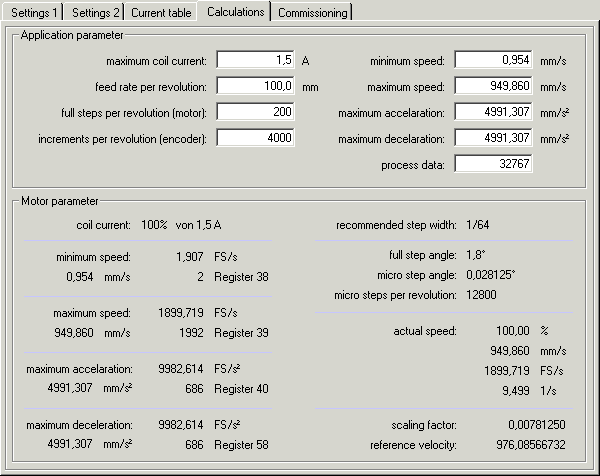Screen dimensions: 600x476
Task: Click the 'Register 58' label
Action: pyautogui.click(x=241, y=445)
